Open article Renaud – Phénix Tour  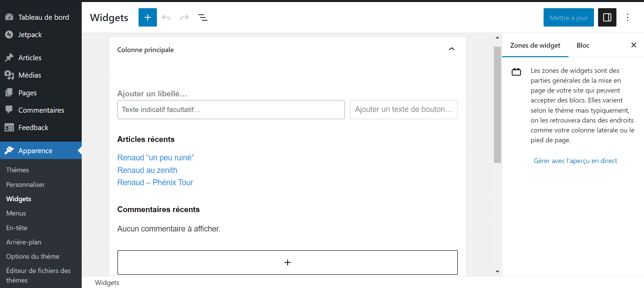tap(155, 182)
